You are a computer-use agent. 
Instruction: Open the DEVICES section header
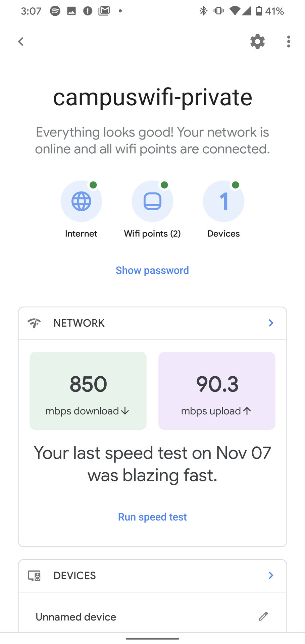[75, 576]
